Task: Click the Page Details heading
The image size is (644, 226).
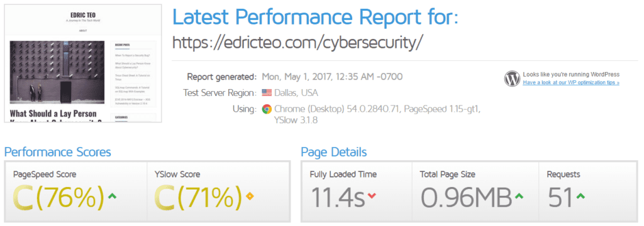Action: click(x=334, y=152)
